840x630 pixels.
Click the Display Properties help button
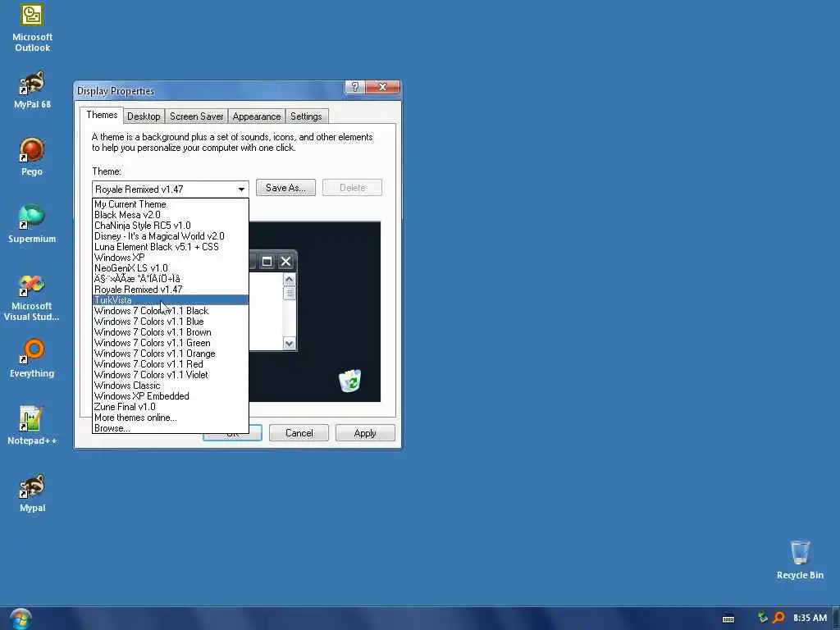pyautogui.click(x=354, y=87)
